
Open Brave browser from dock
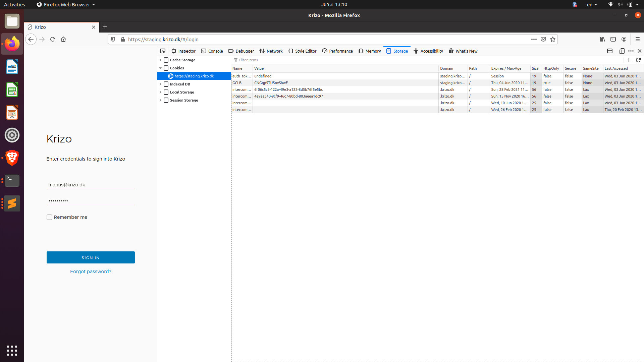(12, 158)
